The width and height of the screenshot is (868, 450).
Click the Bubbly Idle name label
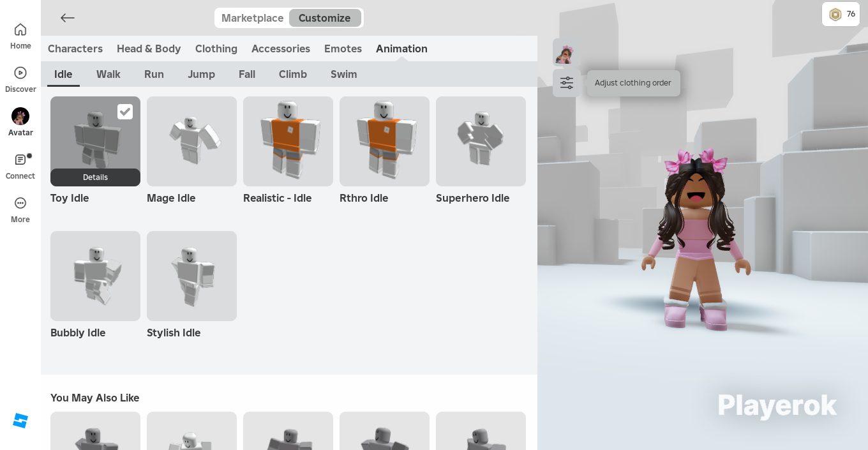(78, 333)
